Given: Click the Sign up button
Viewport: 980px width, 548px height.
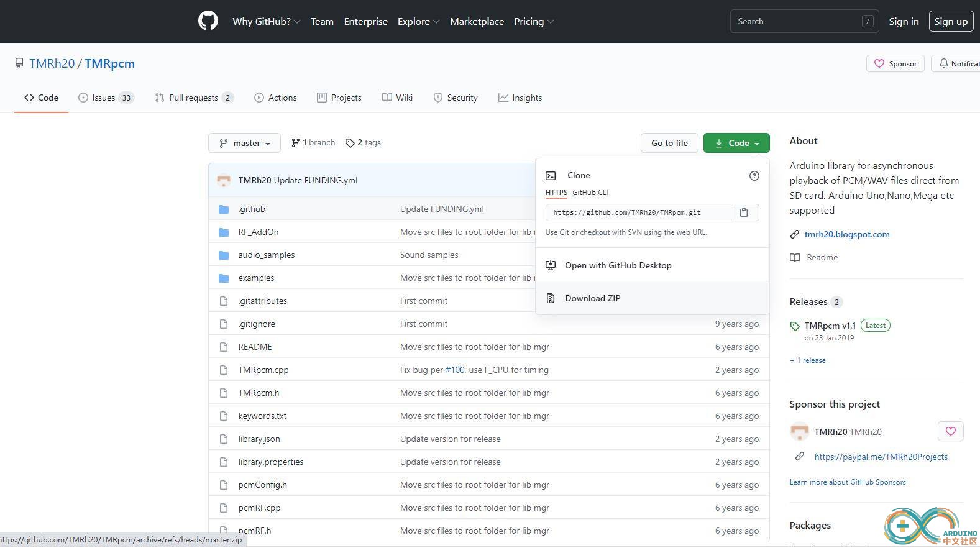Looking at the screenshot, I should 951,21.
